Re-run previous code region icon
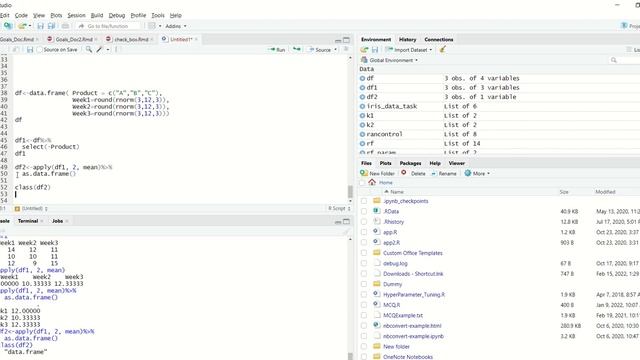Screen dimensions: 640x360 297,50
